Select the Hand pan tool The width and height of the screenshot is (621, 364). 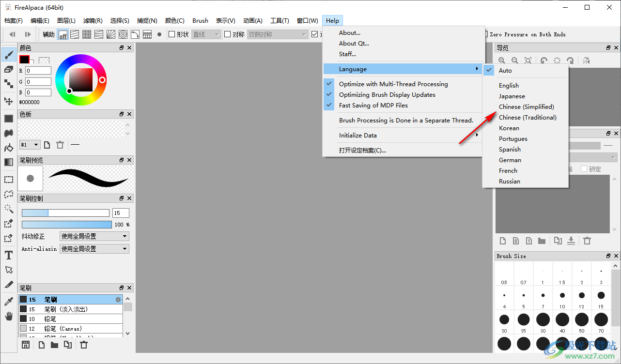point(9,316)
